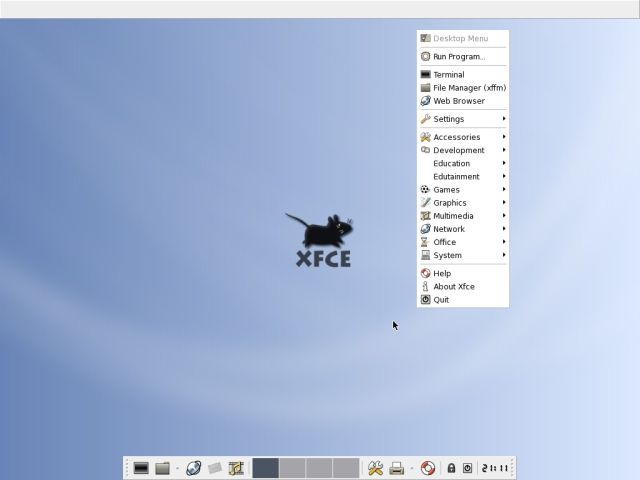640x480 pixels.
Task: Open settings tools icon in bottom panel
Action: [x=375, y=468]
